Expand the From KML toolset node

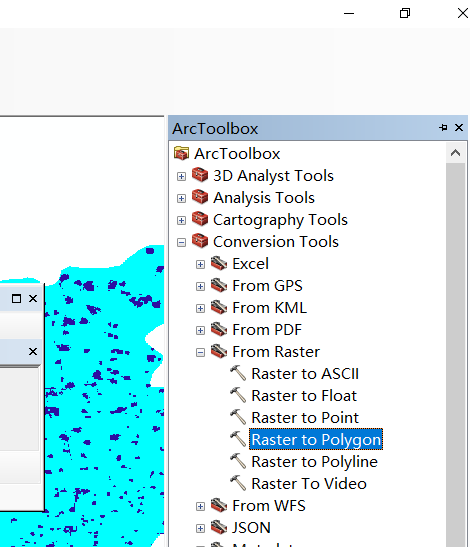[x=200, y=308]
